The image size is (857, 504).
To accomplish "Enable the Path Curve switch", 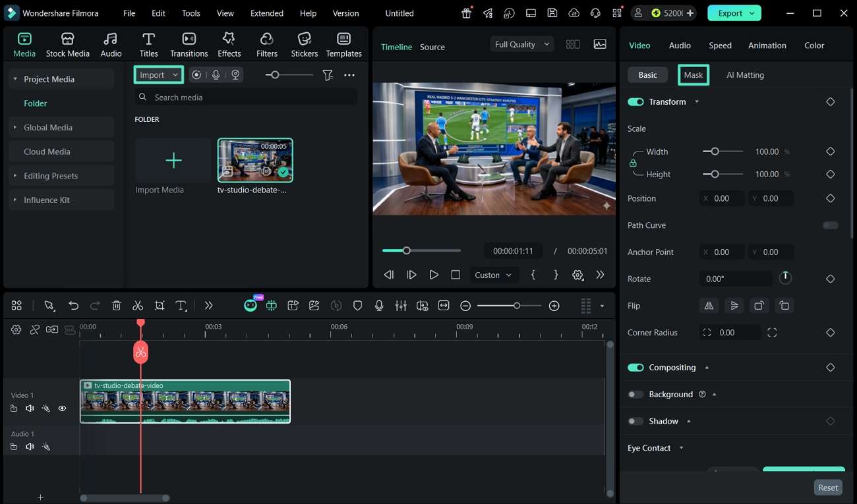I will (831, 225).
